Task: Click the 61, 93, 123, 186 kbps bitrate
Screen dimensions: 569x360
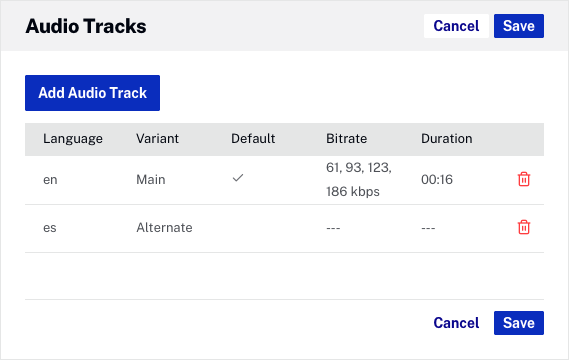Action: point(359,180)
